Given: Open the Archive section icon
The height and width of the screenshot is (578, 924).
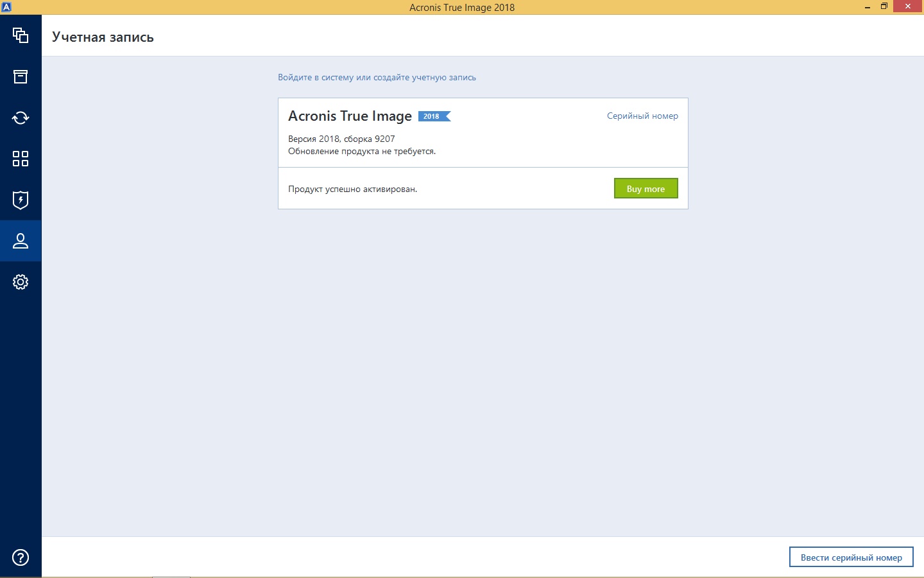Looking at the screenshot, I should click(x=21, y=76).
